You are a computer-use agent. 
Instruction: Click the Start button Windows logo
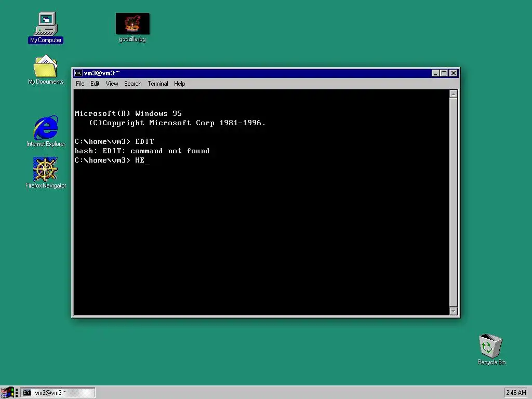pyautogui.click(x=7, y=393)
